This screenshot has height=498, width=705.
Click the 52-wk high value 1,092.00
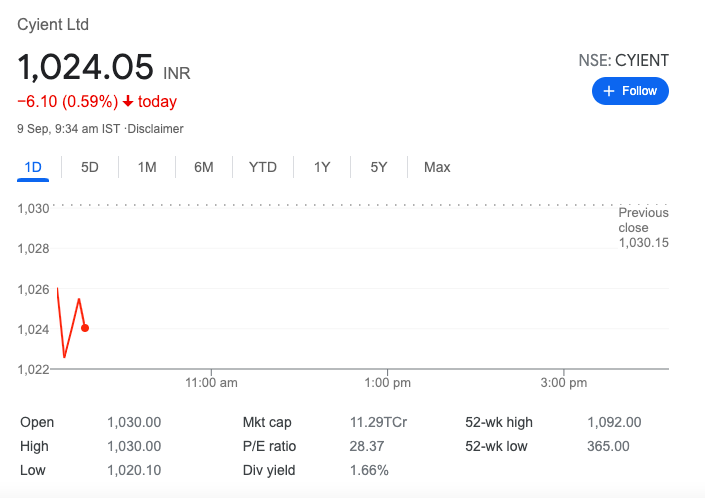coord(614,422)
